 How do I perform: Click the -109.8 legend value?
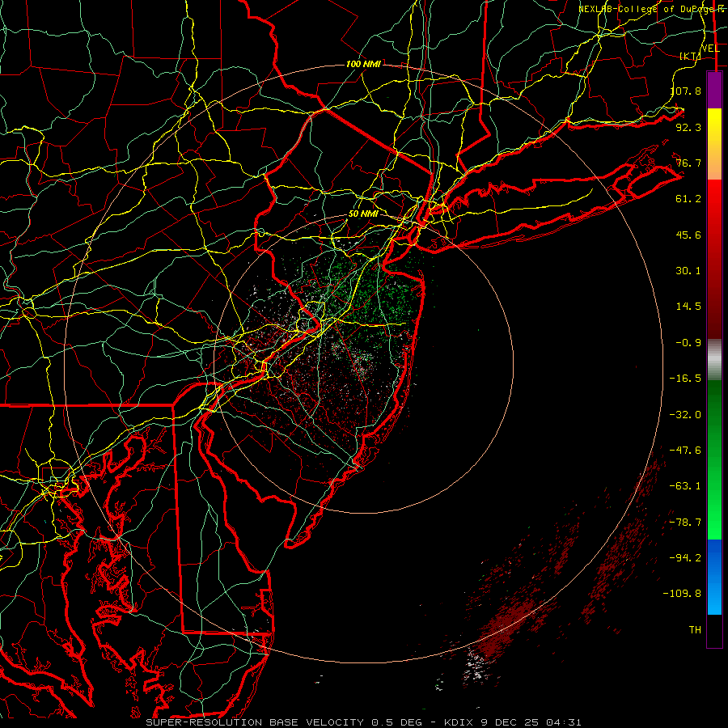pos(683,594)
